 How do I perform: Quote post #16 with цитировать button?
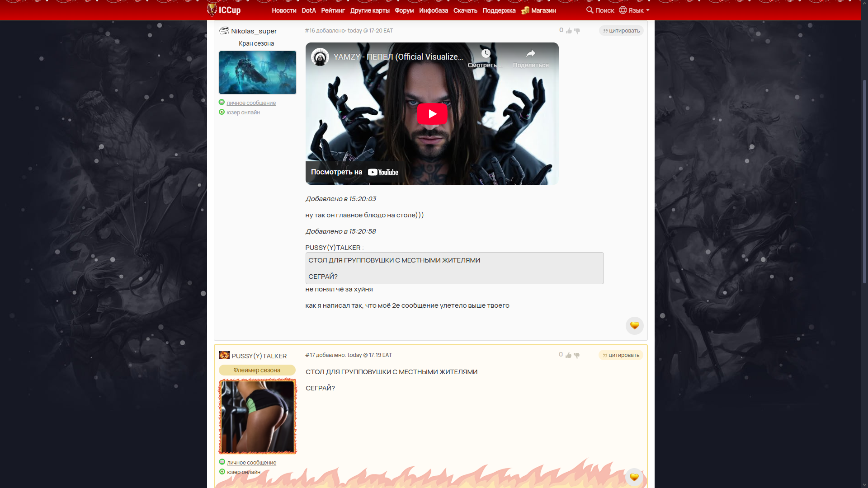(621, 31)
